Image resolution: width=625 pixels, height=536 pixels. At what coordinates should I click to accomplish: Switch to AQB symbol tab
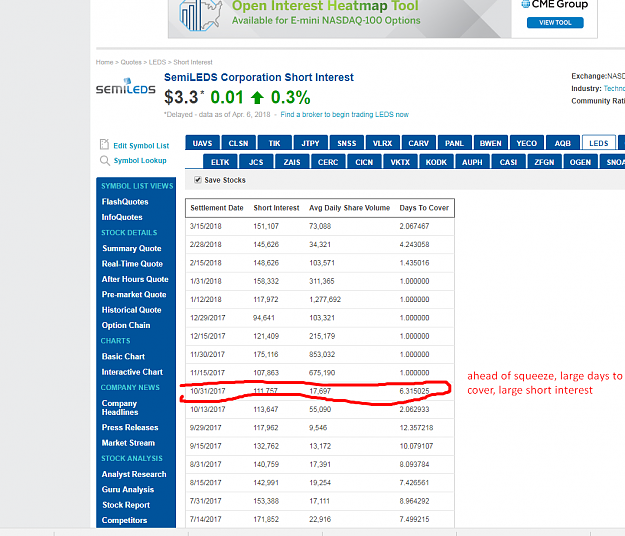coord(563,143)
